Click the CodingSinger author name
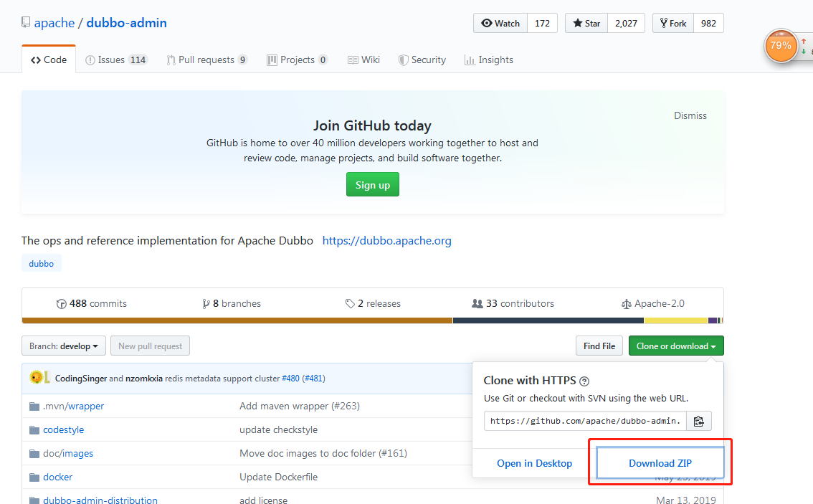The height and width of the screenshot is (504, 813). (x=81, y=379)
